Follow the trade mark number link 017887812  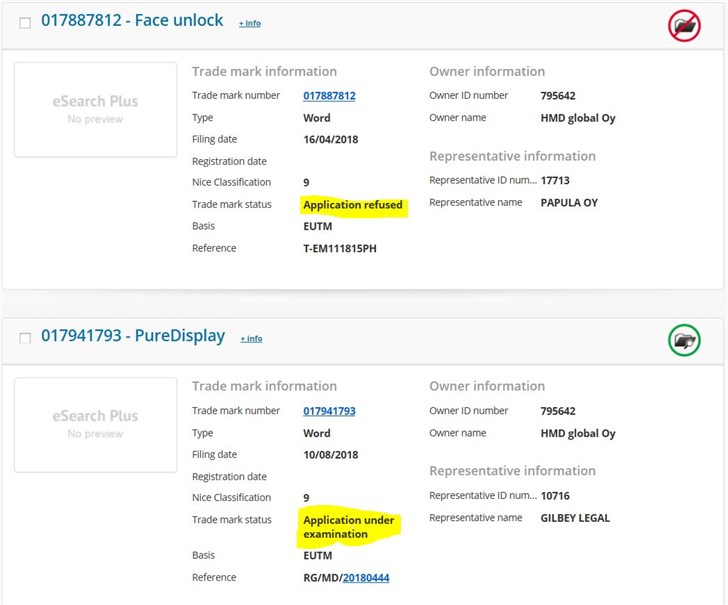329,96
